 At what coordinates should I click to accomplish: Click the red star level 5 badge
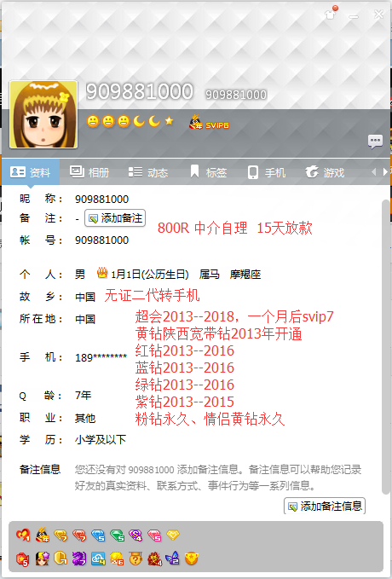pyautogui.click(x=22, y=559)
